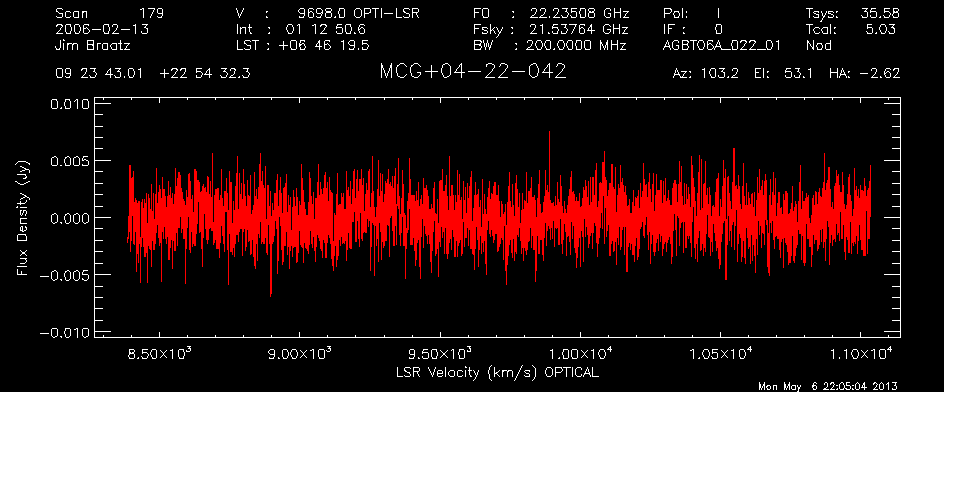962x490 pixels.
Task: Click the 1.05×10⁴ x-axis tick label
Action: 720,354
